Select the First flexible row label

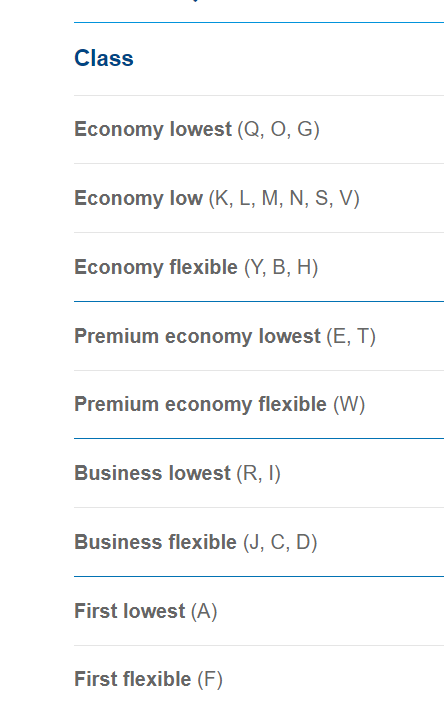[x=133, y=680]
